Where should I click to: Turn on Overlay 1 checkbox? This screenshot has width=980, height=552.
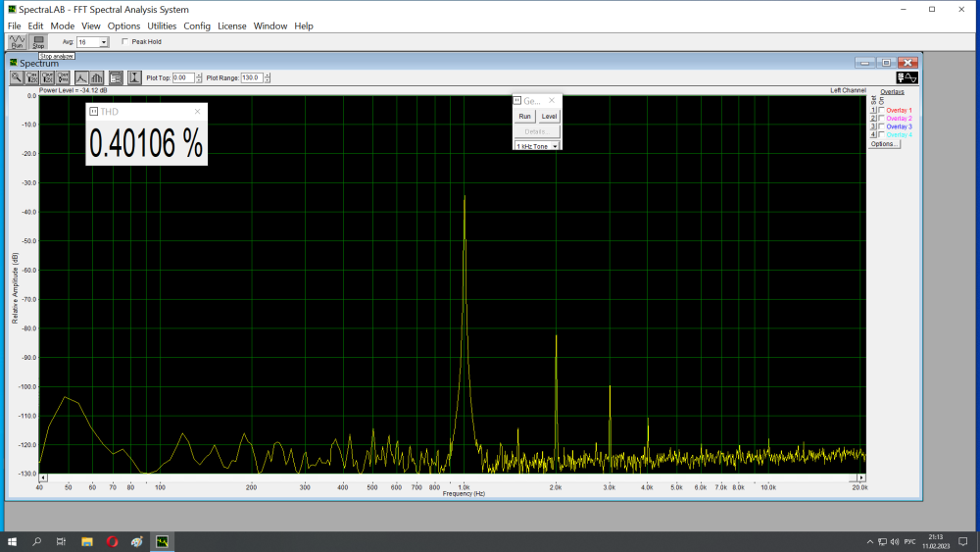click(x=881, y=111)
